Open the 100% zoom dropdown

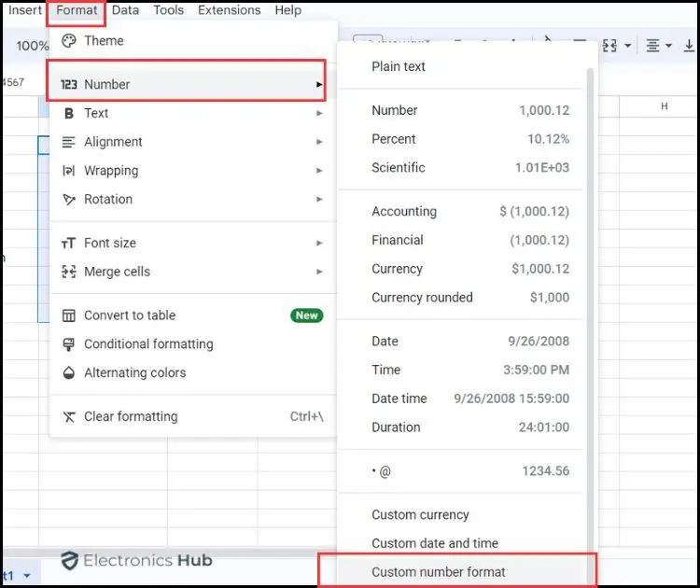click(x=32, y=46)
